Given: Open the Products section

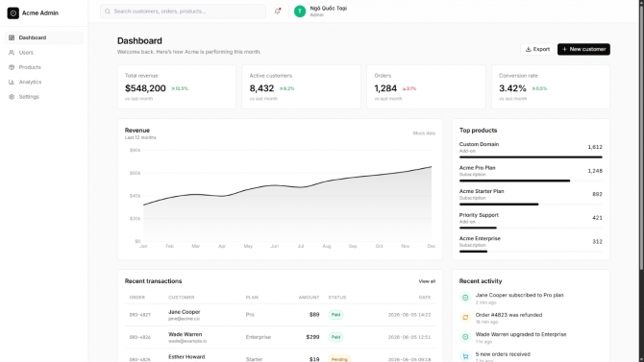Looking at the screenshot, I should click(x=44, y=67).
